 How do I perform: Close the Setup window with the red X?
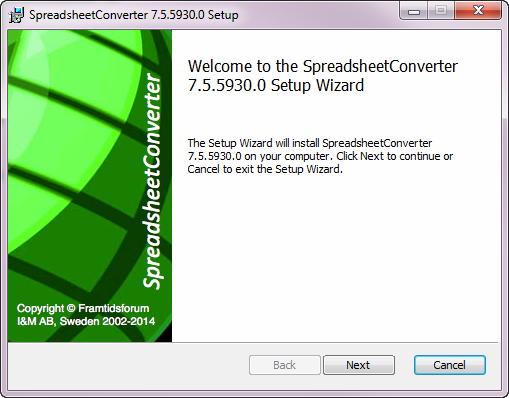click(x=478, y=11)
